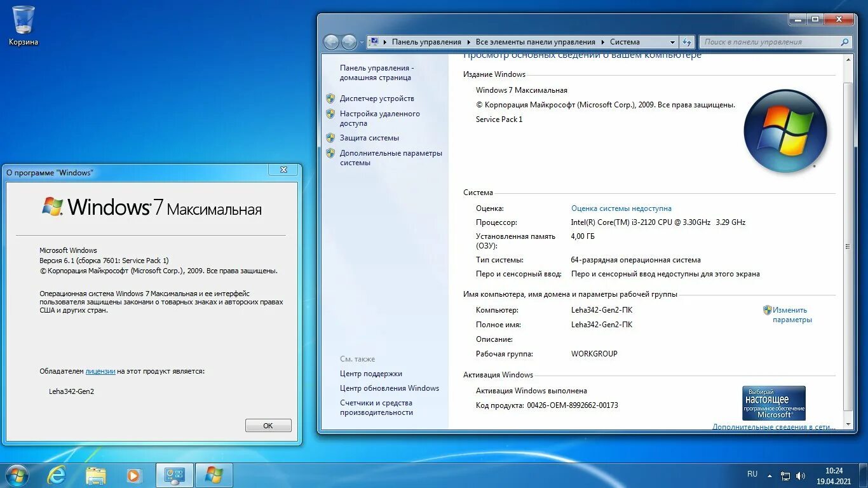
Task: Open Диспетчер устройств link
Action: click(377, 98)
